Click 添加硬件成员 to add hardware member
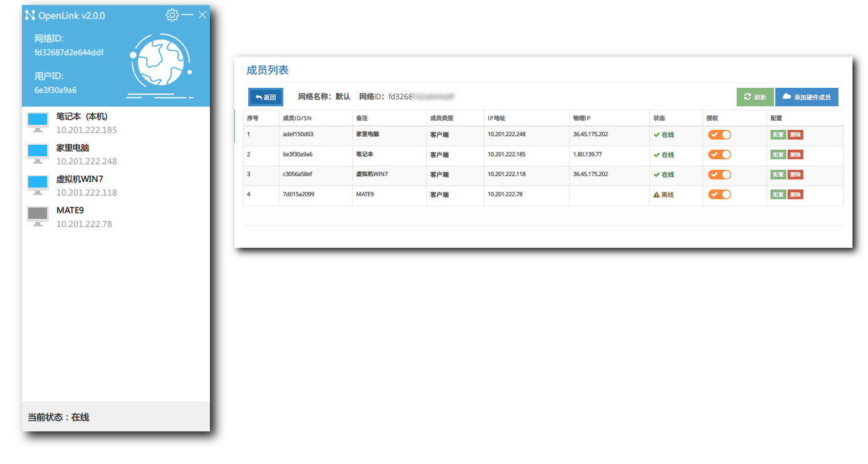The height and width of the screenshot is (464, 868). click(807, 97)
